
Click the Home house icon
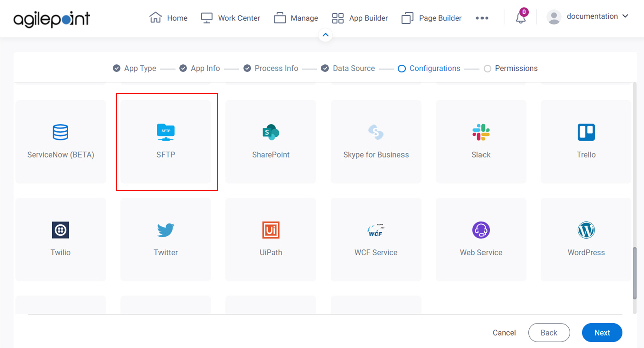pos(155,18)
